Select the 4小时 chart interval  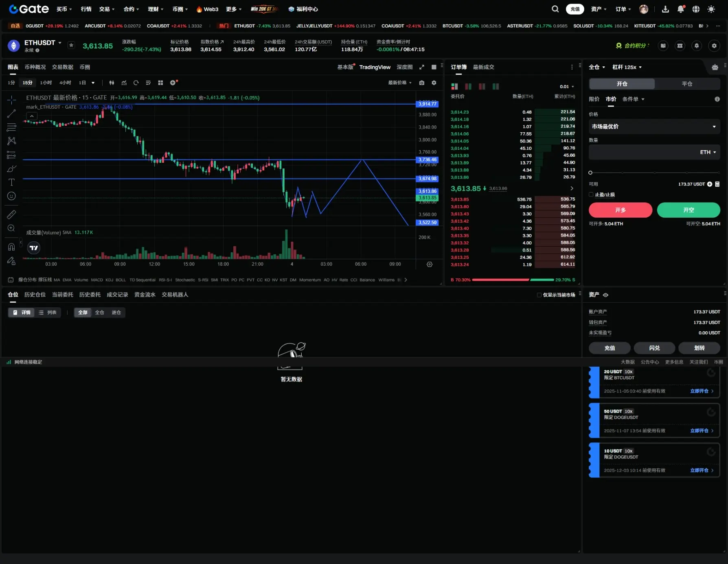[x=65, y=83]
